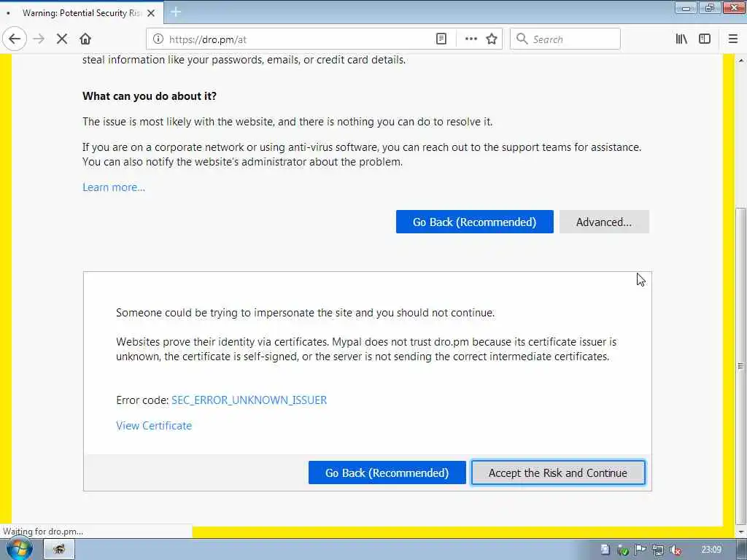Go back one page with the back arrow
Viewport: 747px width, 560px height.
pyautogui.click(x=15, y=39)
